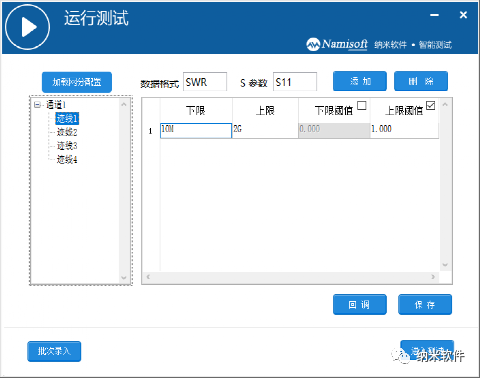This screenshot has width=480, height=378.
Task: Click the table vertical scrollbar down arrow
Action: point(445,265)
